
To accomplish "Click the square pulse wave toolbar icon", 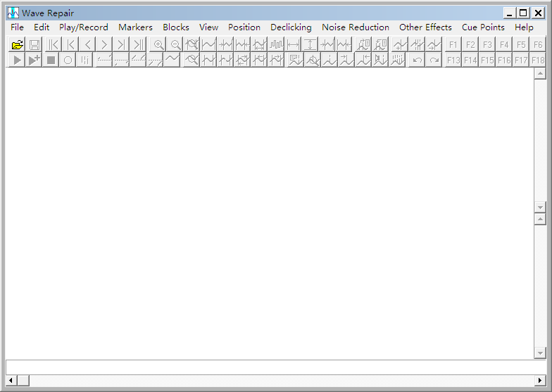I will point(276,45).
